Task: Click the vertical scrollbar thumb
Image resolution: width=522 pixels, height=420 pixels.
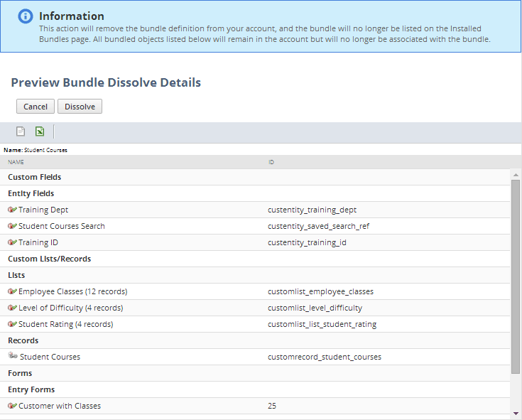Action: tap(516, 276)
